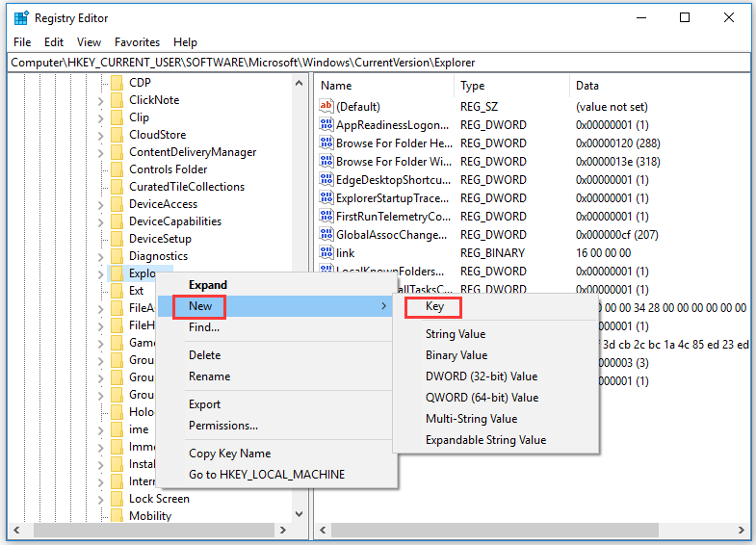Click Permissions... in the context menu

click(x=223, y=426)
